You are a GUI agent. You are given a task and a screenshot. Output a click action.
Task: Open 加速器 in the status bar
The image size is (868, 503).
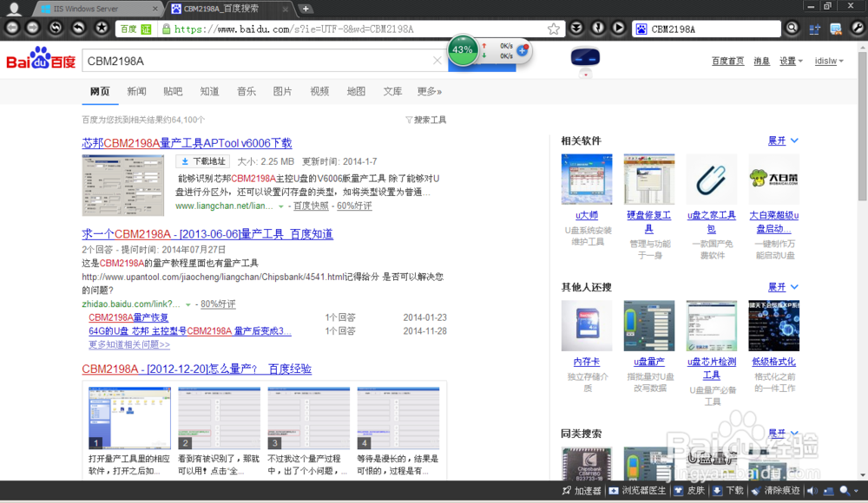[x=582, y=491]
